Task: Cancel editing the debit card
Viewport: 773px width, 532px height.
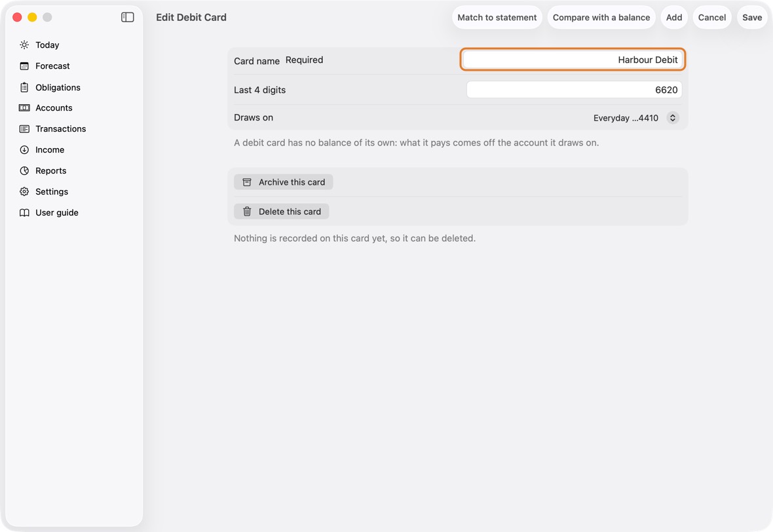Action: pyautogui.click(x=712, y=17)
